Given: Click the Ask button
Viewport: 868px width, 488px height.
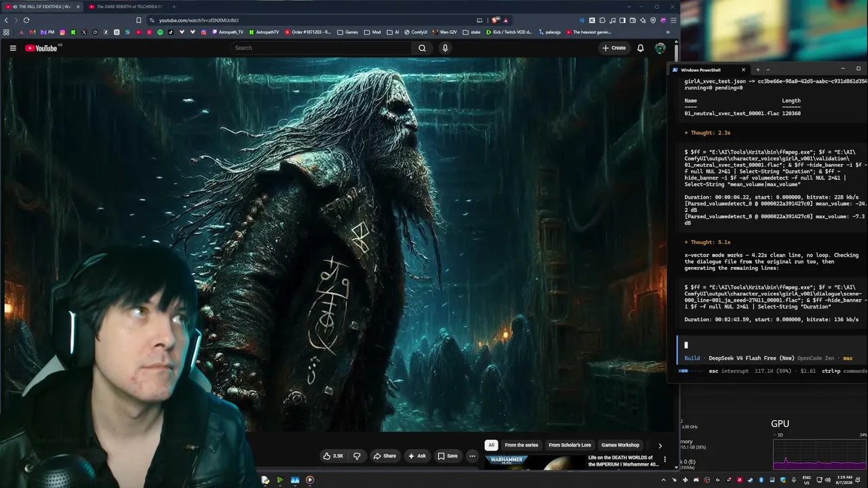Looking at the screenshot, I should point(417,456).
